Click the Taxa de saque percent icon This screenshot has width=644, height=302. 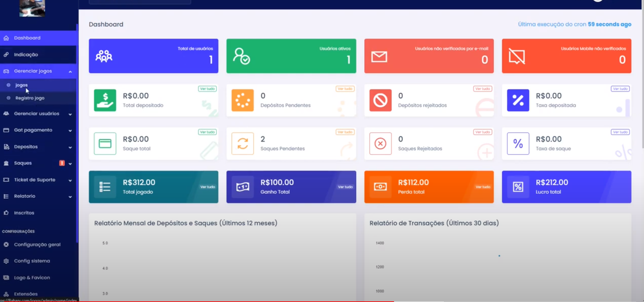(x=518, y=144)
